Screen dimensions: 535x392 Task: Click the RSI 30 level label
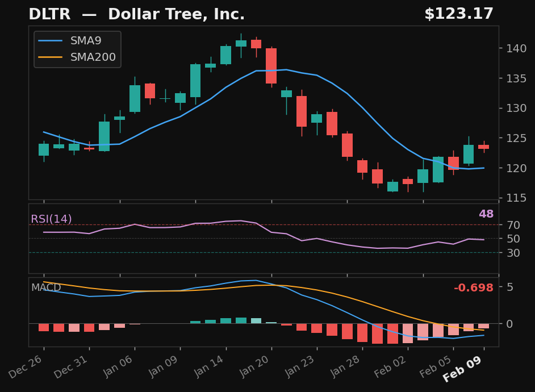tap(513, 253)
